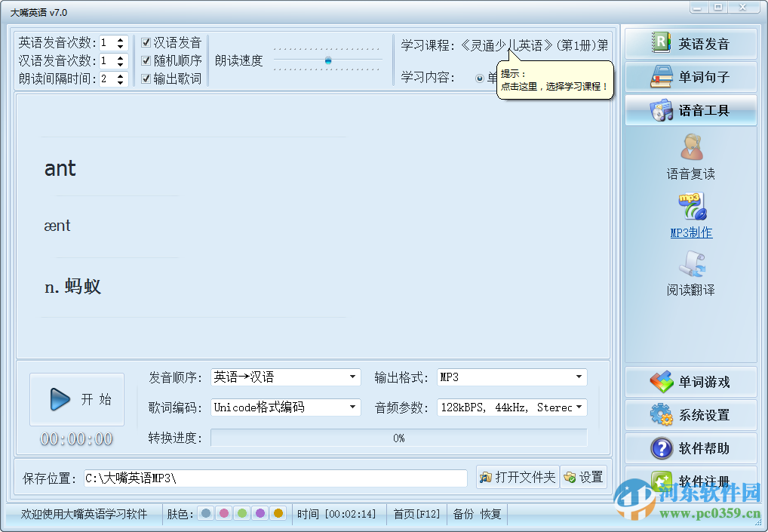Click 恢复 in the status bar
768x532 pixels.
[x=491, y=514]
